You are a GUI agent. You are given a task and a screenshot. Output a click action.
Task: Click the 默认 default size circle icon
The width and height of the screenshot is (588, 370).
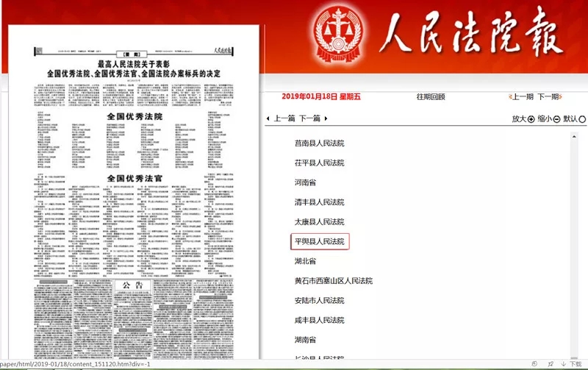[582, 119]
